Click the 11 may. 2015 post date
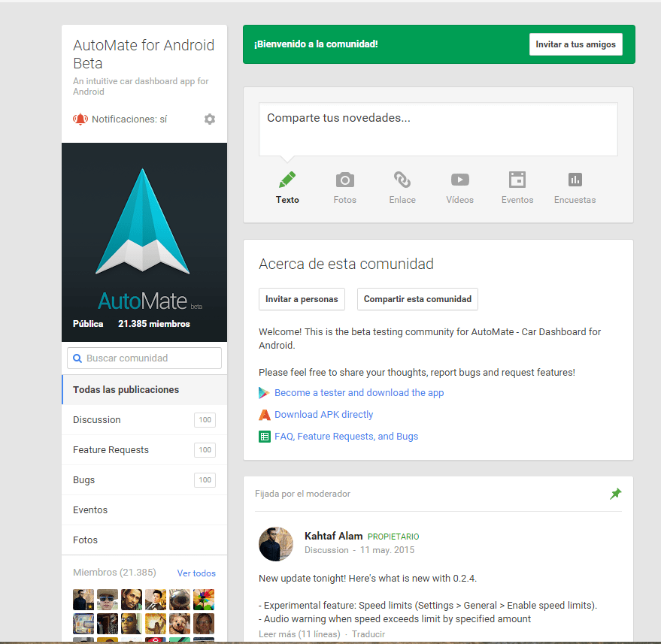The width and height of the screenshot is (661, 644). 387,550
